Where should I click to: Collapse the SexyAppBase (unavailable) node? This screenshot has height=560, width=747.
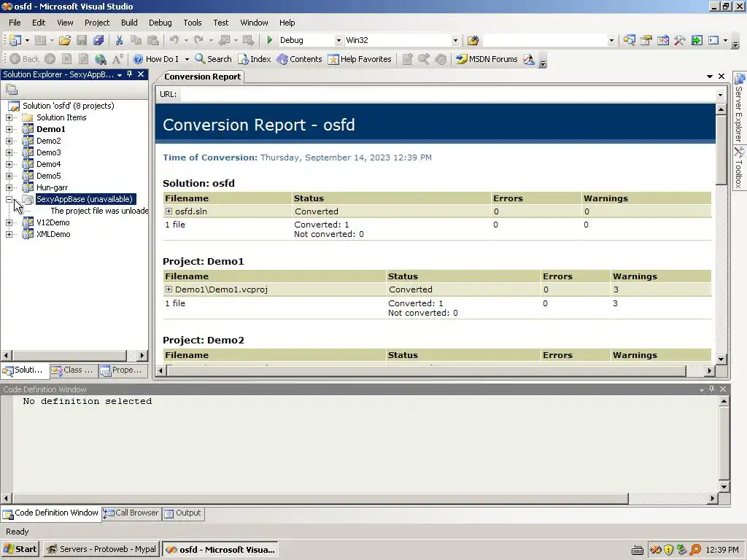9,199
